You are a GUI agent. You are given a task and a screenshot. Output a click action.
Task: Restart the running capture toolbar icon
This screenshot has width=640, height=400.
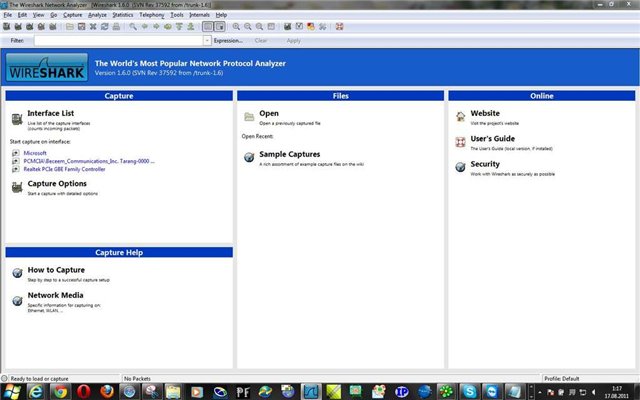pyautogui.click(x=52, y=27)
